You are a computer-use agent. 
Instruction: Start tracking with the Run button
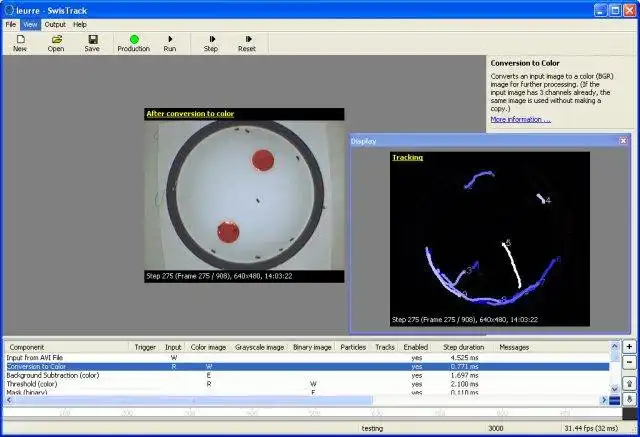170,43
